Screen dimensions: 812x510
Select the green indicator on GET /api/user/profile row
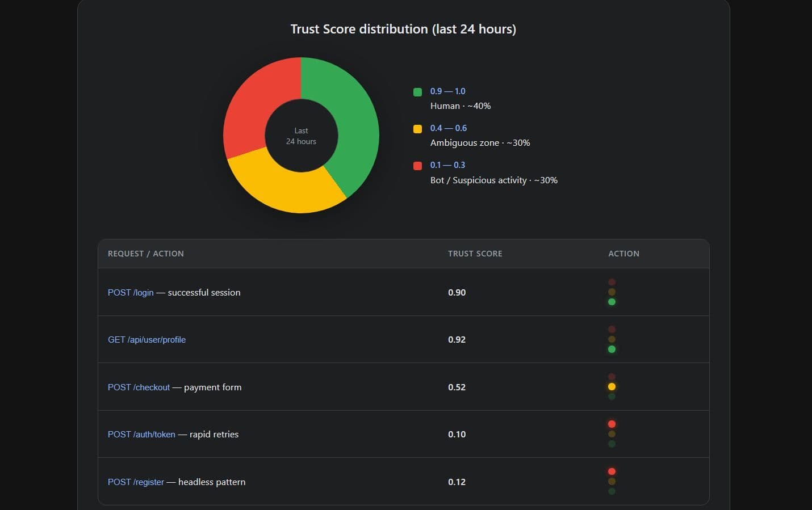coord(612,349)
